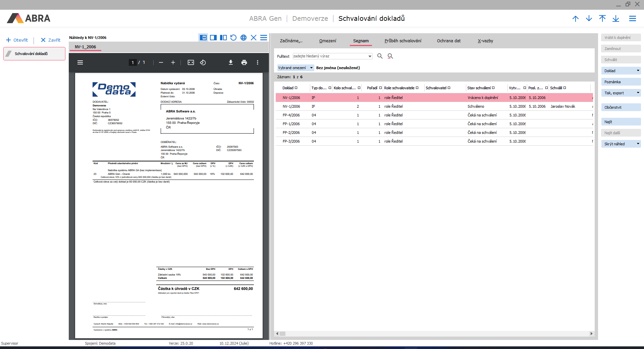The height and width of the screenshot is (349, 644).
Task: Open preview in web browser globe icon
Action: click(x=244, y=38)
